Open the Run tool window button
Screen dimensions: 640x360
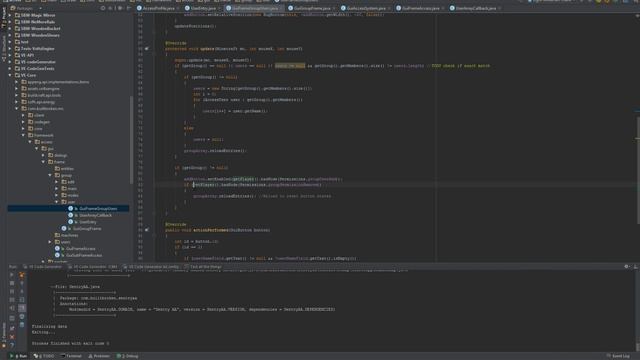18,356
